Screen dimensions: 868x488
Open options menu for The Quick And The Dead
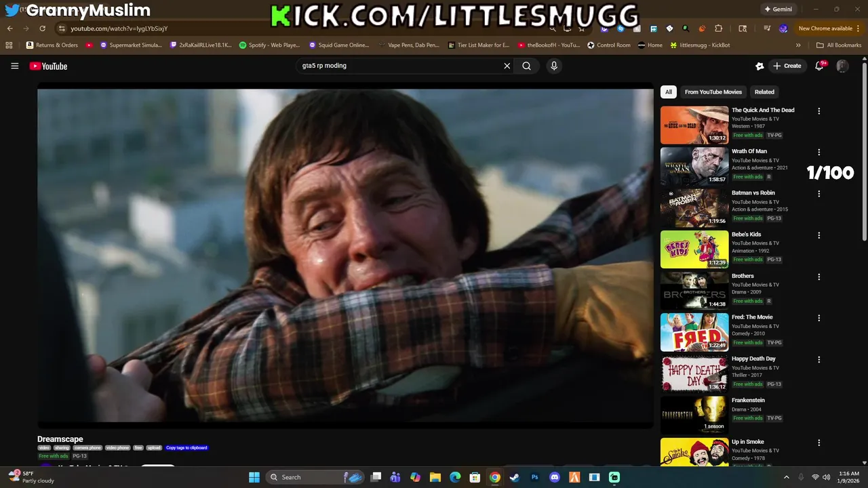818,110
